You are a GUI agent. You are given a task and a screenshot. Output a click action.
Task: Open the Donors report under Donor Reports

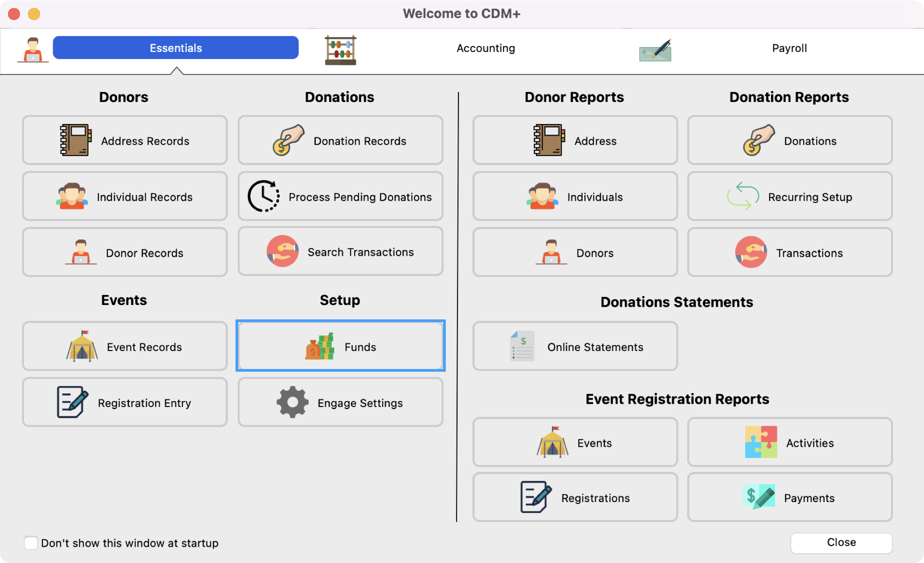tap(575, 253)
